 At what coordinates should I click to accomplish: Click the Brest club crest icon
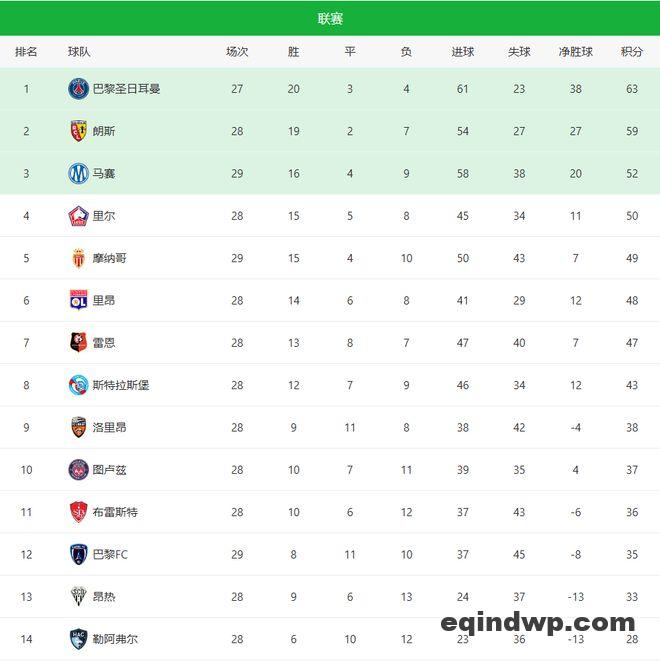78,512
